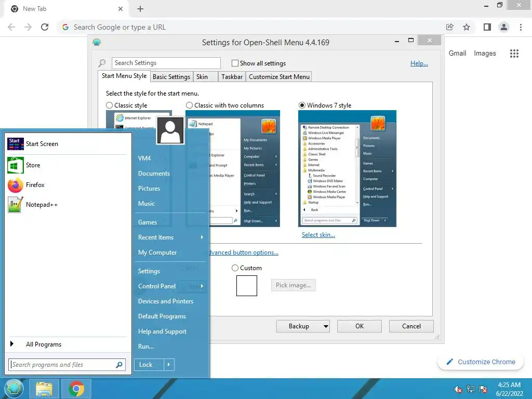
Task: Open My Computer in start menu
Action: coord(157,252)
